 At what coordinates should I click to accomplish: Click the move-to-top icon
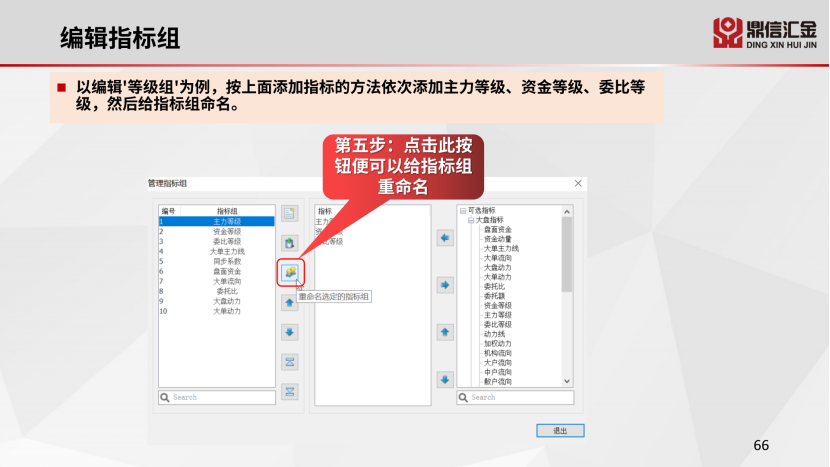click(x=290, y=362)
